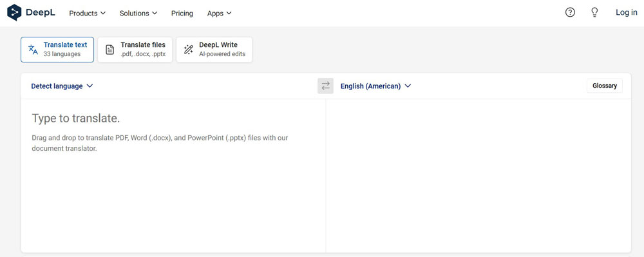This screenshot has width=644, height=257.
Task: Open the English (American) target dropdown
Action: coord(376,86)
